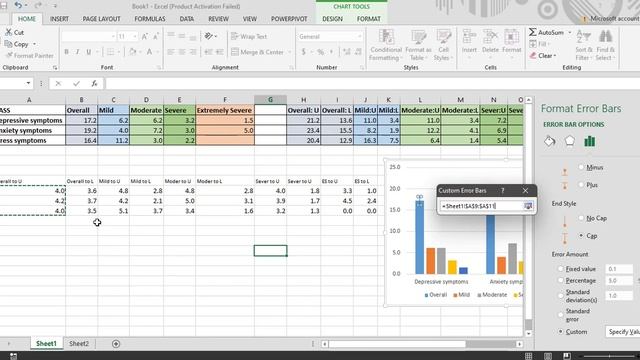Open Cell Styles gallery
Viewport: 640px width, 360px height.
point(443,45)
